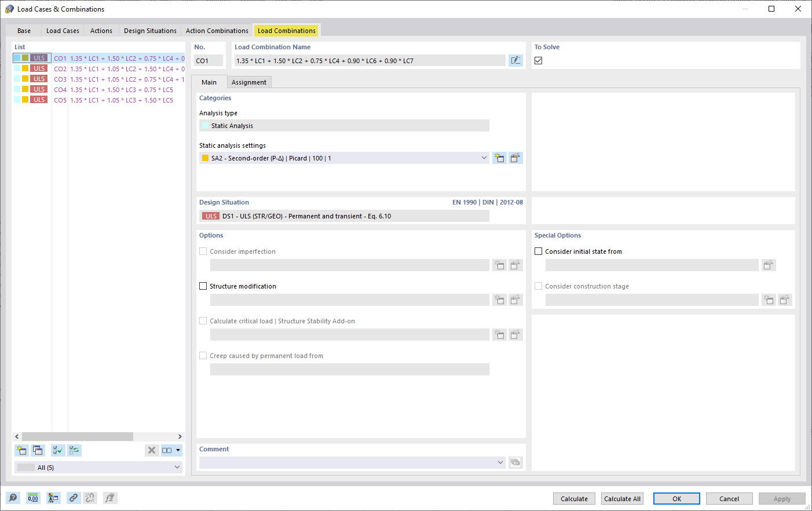
Task: Uncheck the To Solve checkbox
Action: point(538,60)
